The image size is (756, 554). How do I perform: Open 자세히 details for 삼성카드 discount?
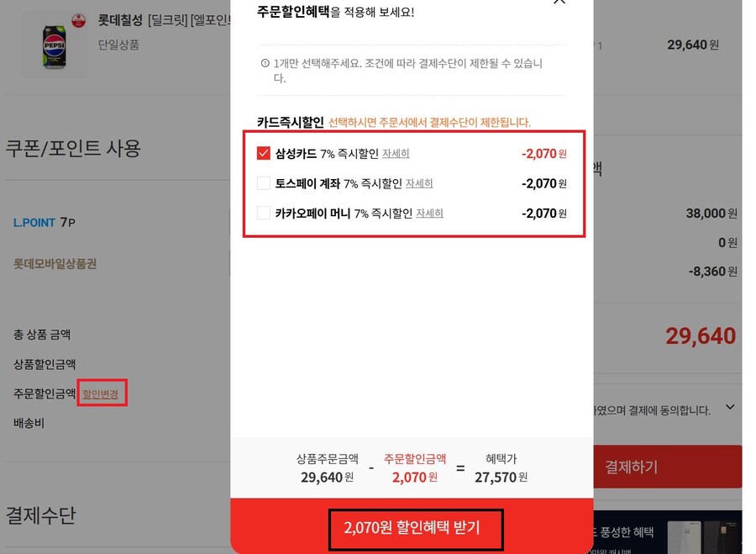(396, 154)
